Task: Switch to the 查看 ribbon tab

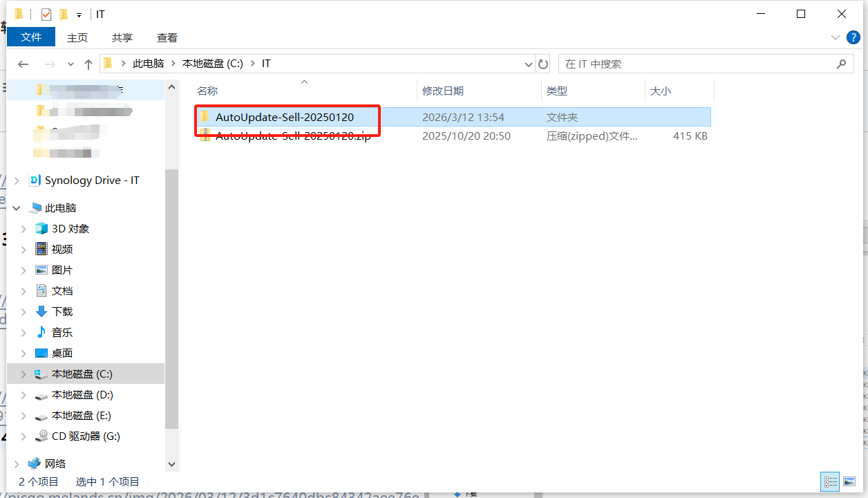Action: click(x=167, y=37)
